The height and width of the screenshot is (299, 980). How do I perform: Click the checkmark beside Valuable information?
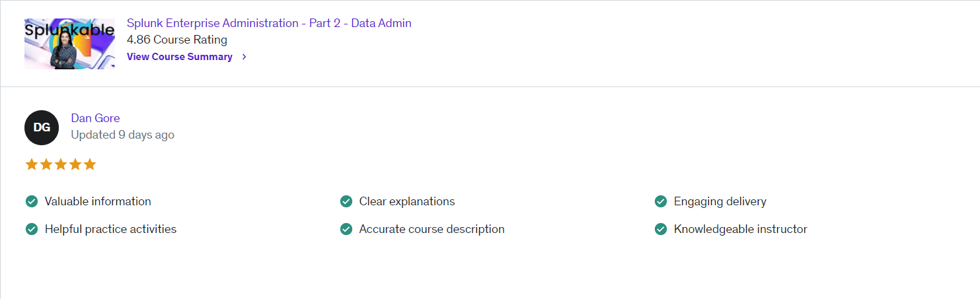coord(31,201)
